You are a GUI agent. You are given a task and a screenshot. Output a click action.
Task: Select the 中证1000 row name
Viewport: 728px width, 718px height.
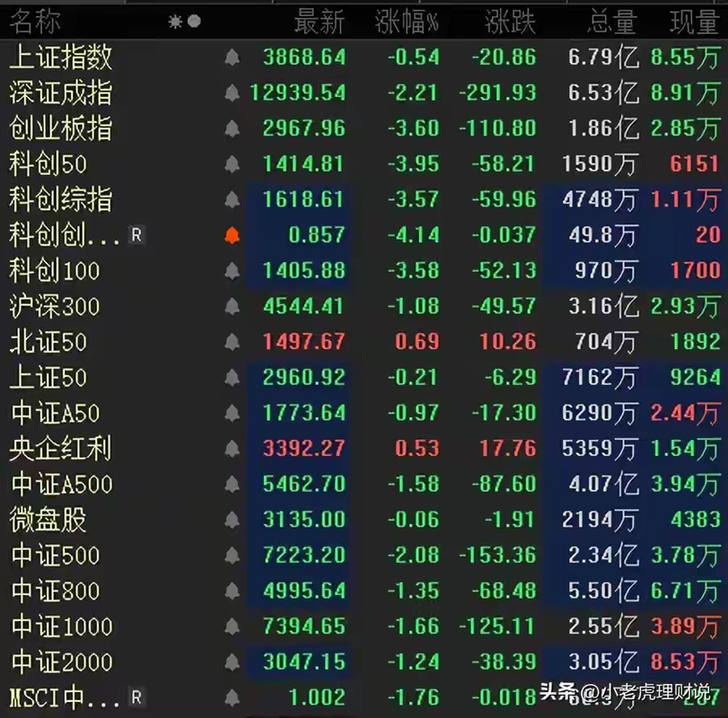pos(62,626)
